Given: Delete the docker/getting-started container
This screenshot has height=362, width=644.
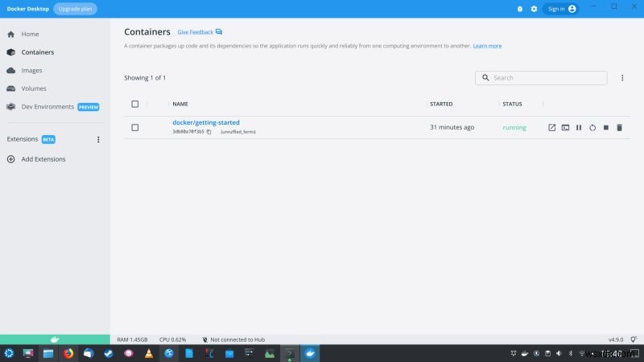Looking at the screenshot, I should 619,128.
